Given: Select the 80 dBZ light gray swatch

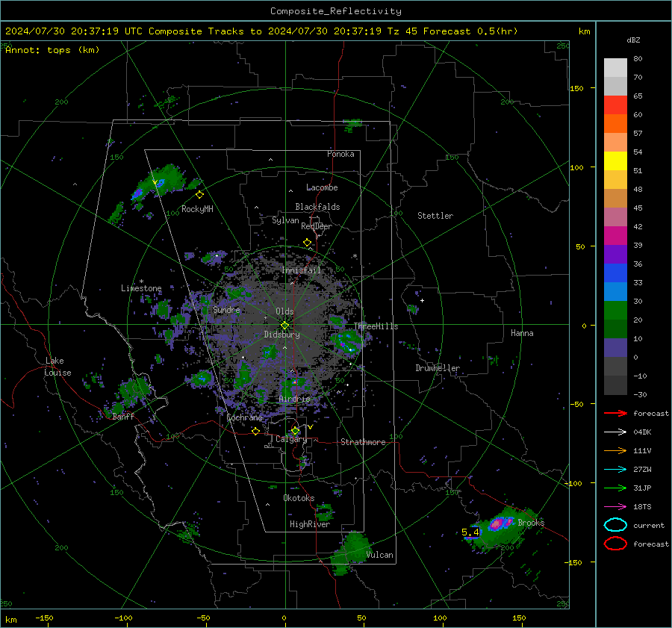Looking at the screenshot, I should (x=615, y=68).
